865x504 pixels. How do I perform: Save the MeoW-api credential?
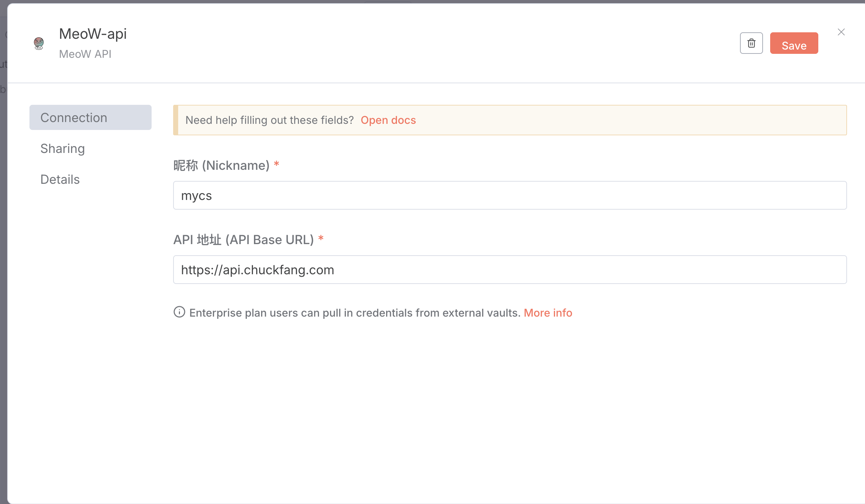point(794,43)
